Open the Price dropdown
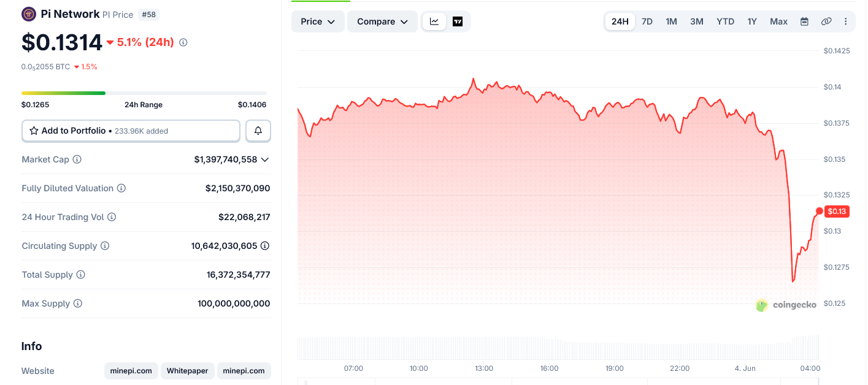The height and width of the screenshot is (385, 868). (x=318, y=21)
